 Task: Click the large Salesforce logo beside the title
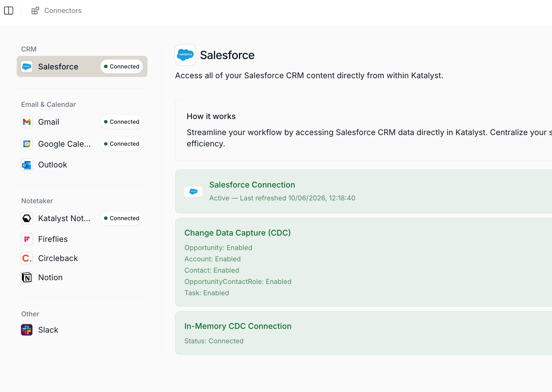pos(185,55)
